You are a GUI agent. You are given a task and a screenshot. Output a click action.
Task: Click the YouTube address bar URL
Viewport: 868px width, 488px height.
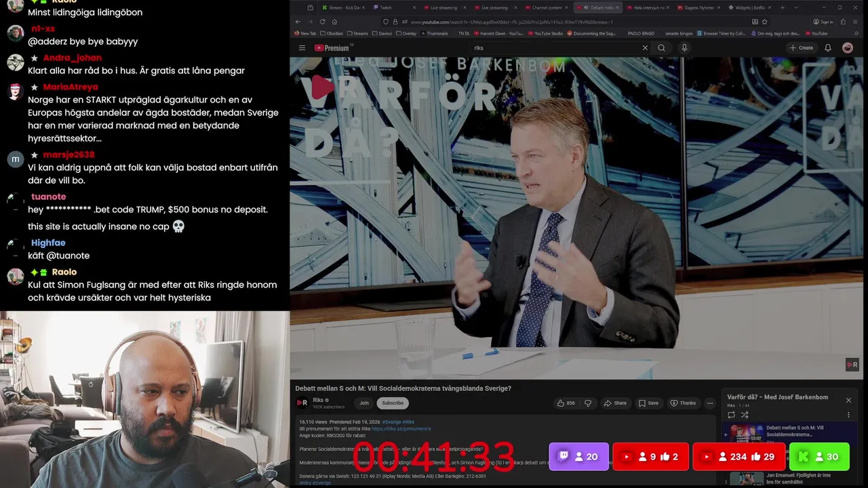coord(512,22)
